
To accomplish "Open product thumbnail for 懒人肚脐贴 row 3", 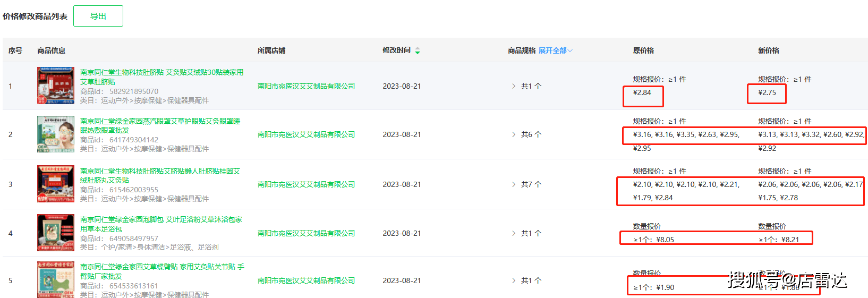I will [x=56, y=184].
